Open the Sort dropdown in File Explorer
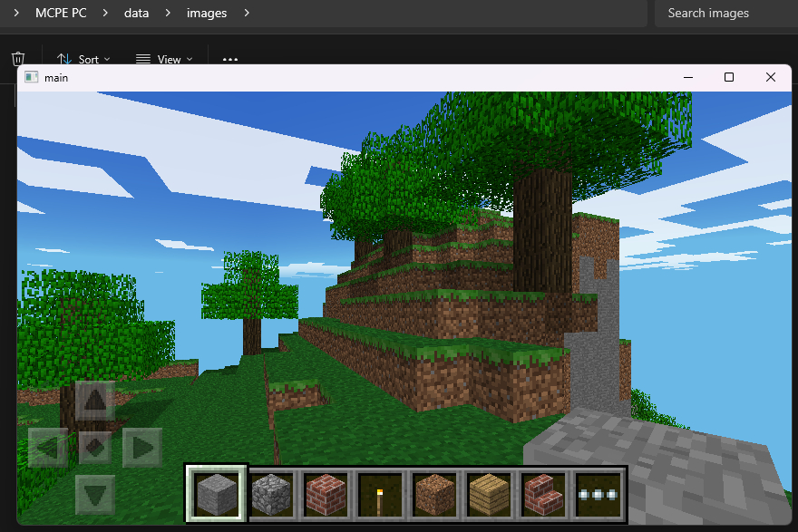The height and width of the screenshot is (532, 798). 83,59
